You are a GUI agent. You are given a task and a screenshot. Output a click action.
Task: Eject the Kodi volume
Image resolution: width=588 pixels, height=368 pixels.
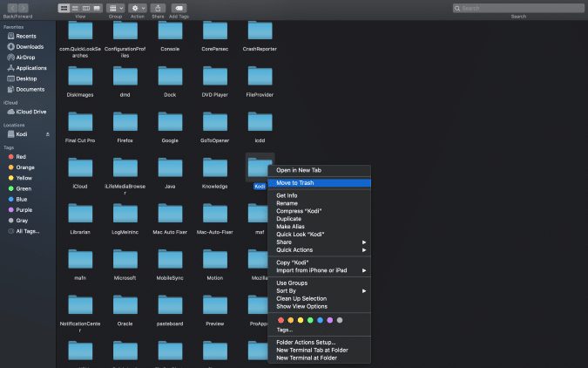(x=48, y=134)
